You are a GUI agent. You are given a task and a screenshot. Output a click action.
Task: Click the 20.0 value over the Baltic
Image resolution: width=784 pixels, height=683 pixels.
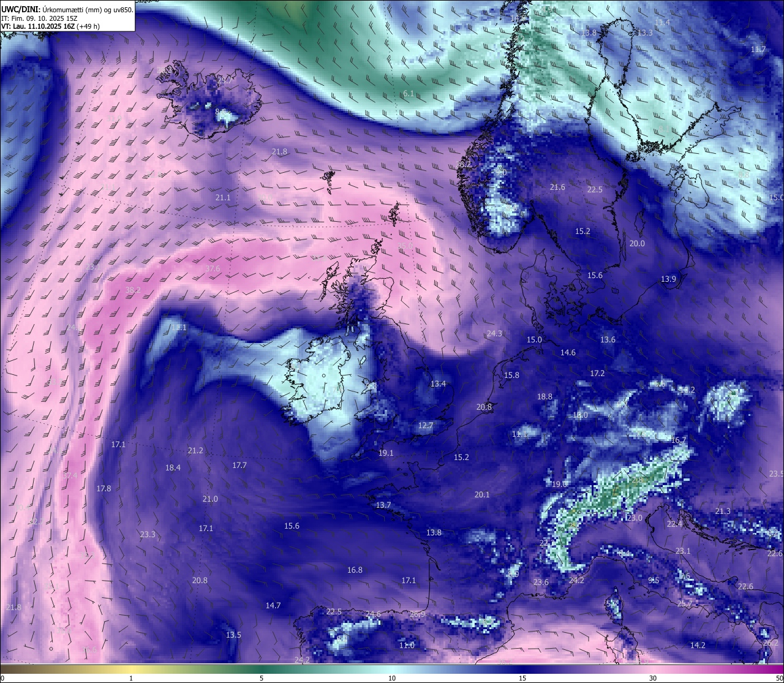pos(637,243)
